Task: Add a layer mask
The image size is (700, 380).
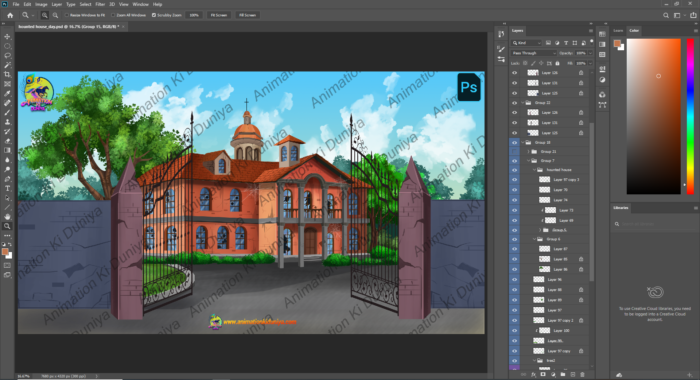Action: 543,375
